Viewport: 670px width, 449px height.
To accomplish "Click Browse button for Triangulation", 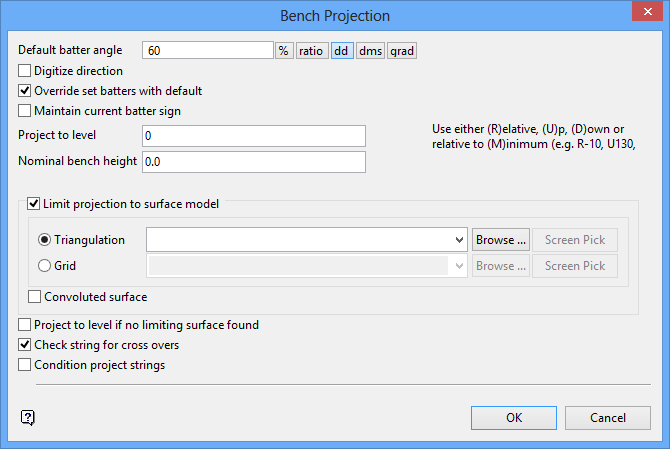I will coord(500,240).
